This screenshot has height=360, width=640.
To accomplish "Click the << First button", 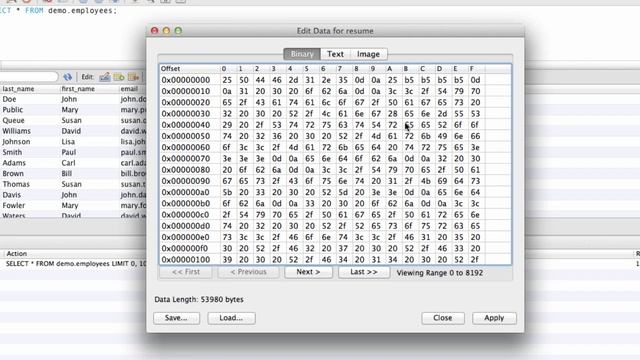I will click(186, 272).
